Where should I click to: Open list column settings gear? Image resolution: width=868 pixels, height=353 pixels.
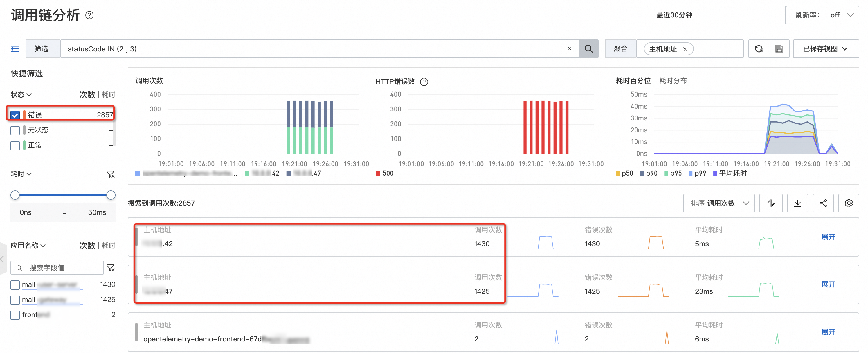point(849,203)
